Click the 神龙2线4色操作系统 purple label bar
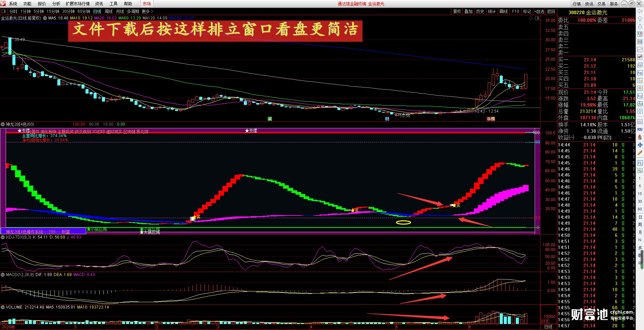This screenshot has height=330, width=644. (x=43, y=231)
